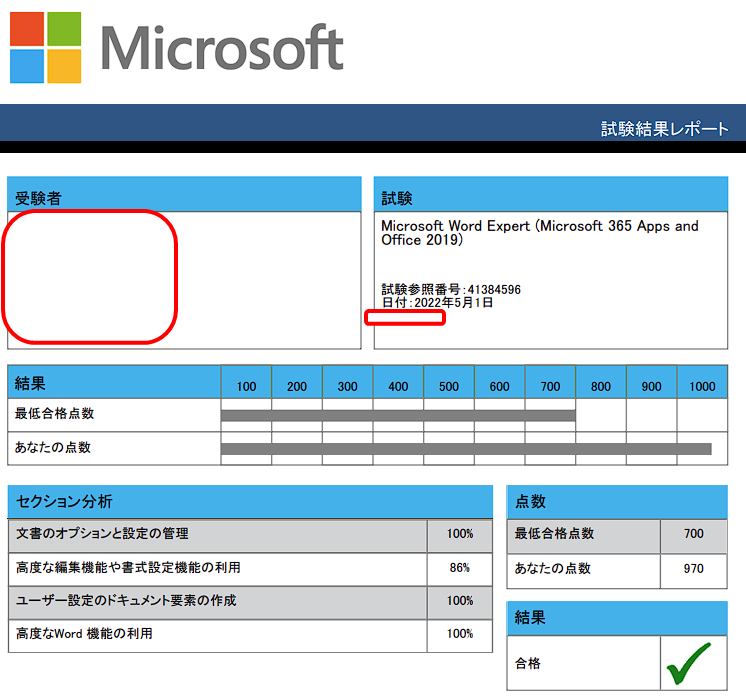Select the 受験者 section header

pos(38,198)
